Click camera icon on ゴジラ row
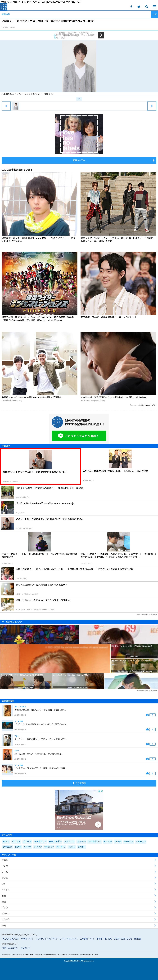The image size is (158, 980). [147, 729]
